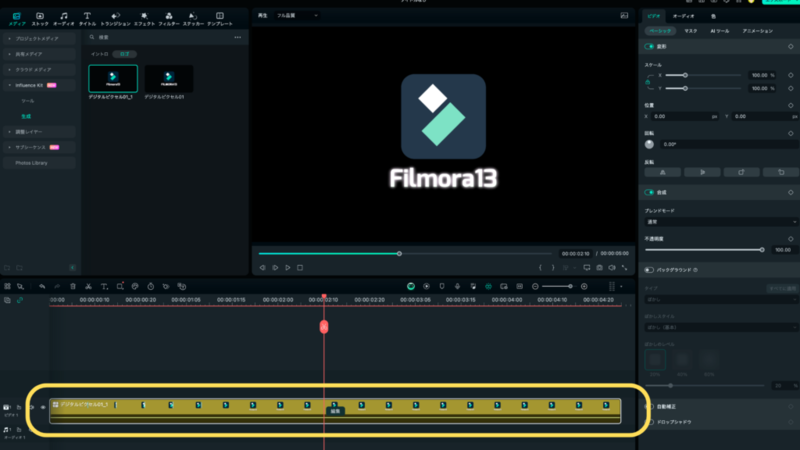Select the AIツール sub-tab
This screenshot has height=450, width=800.
pyautogui.click(x=719, y=31)
